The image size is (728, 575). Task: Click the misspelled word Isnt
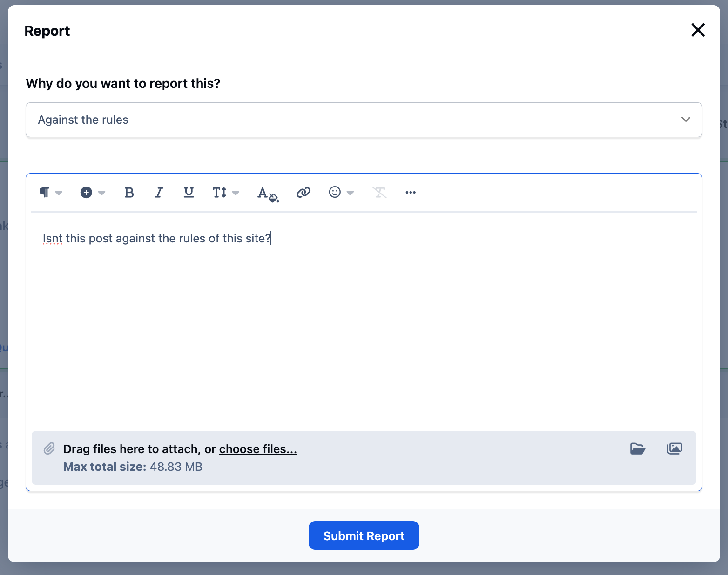click(53, 238)
